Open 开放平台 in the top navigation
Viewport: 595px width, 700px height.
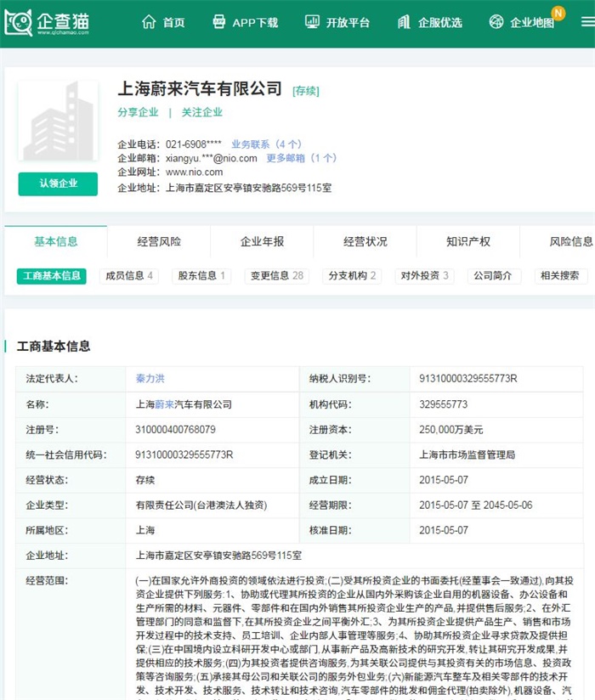348,22
